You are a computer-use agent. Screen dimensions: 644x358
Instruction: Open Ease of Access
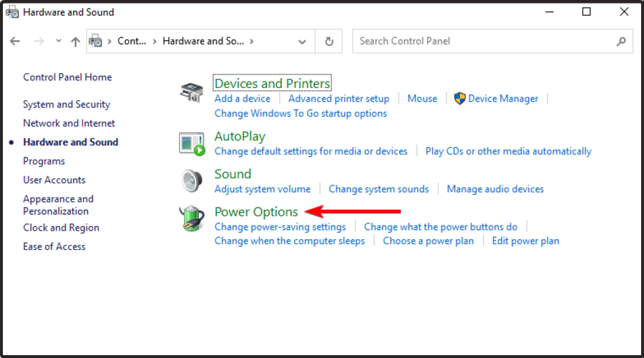pos(54,246)
